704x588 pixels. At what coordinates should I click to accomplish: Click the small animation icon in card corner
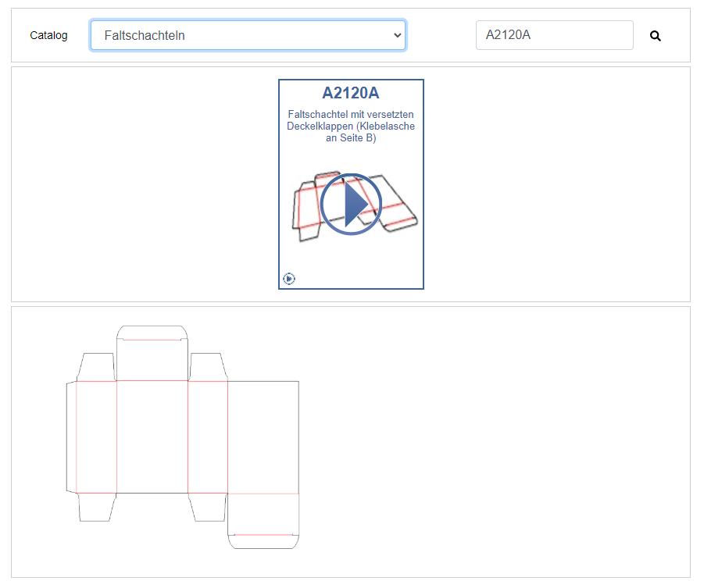point(289,279)
